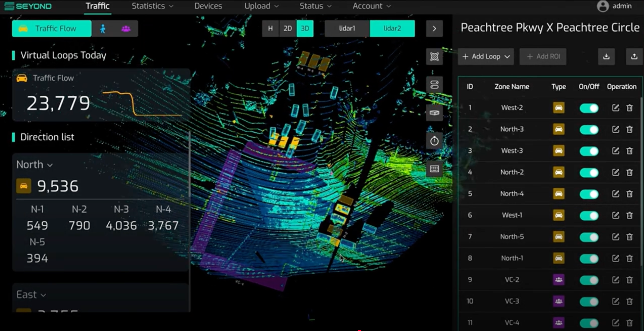Viewport: 644px width, 331px height.
Task: Click the right arrow collapse panel button
Action: [x=434, y=28]
